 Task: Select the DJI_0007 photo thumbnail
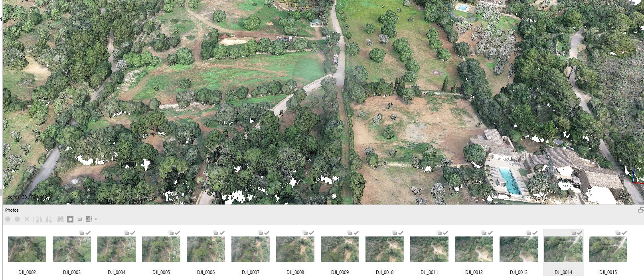(251, 249)
